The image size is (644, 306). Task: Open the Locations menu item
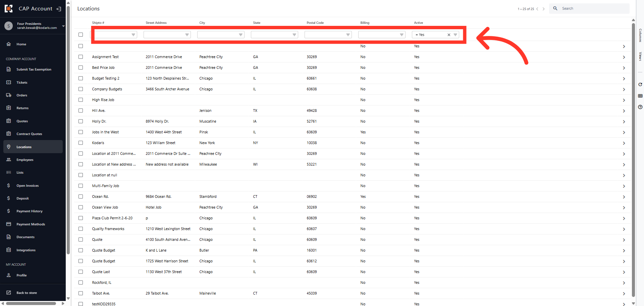coord(33,147)
